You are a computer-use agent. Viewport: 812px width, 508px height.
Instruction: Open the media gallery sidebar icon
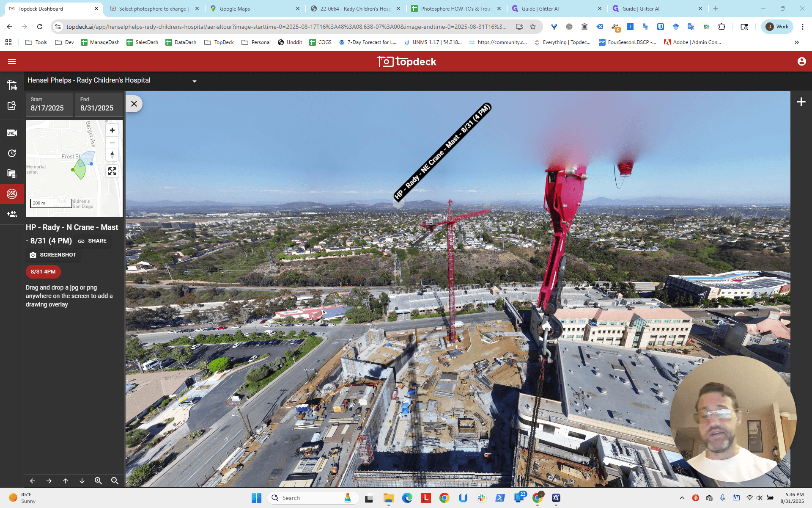pos(12,173)
